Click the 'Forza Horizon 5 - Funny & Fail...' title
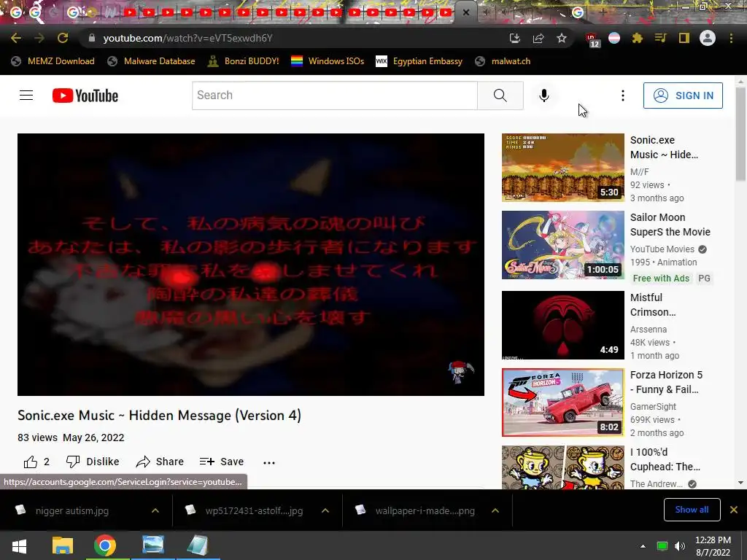Image resolution: width=747 pixels, height=560 pixels. click(666, 382)
